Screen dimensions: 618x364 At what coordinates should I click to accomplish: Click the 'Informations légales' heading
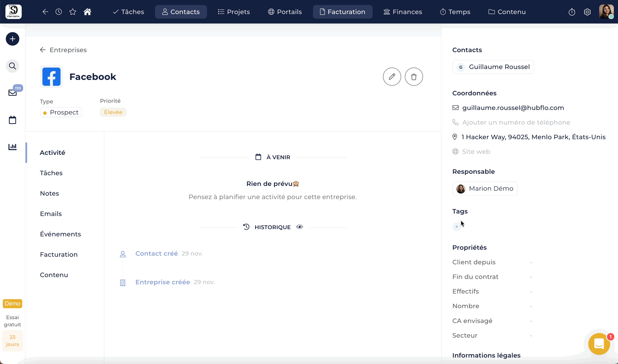coord(486,355)
